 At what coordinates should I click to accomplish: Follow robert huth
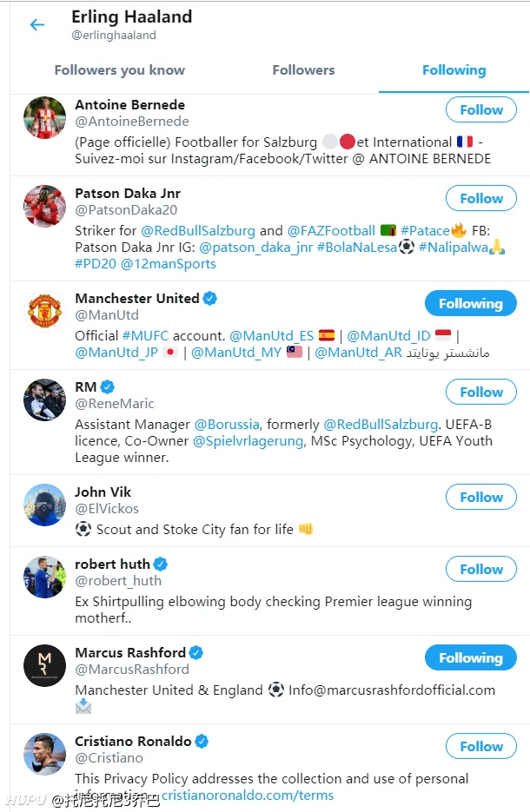point(480,569)
